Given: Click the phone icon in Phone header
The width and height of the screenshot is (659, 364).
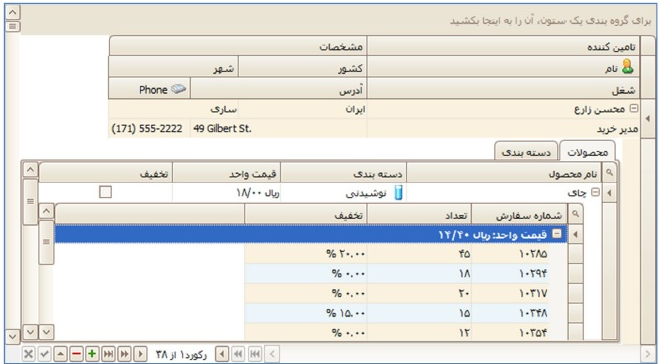Looking at the screenshot, I should tap(179, 89).
